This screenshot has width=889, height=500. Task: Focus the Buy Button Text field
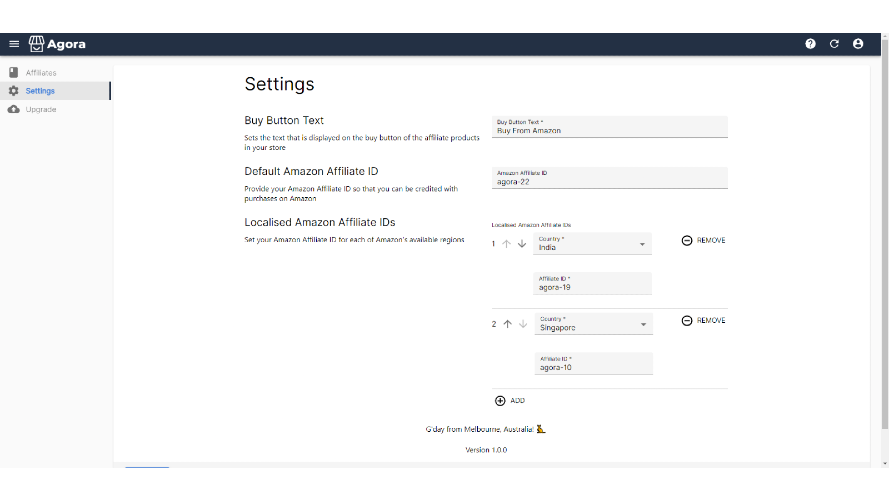609,128
